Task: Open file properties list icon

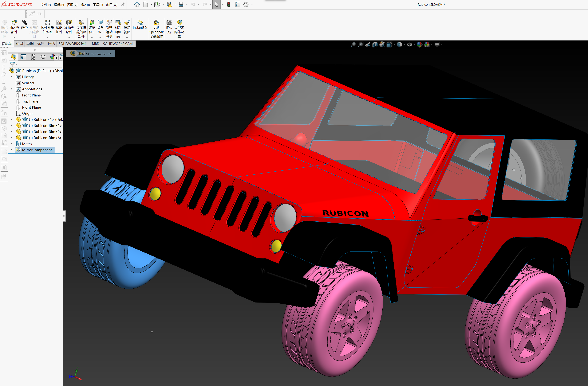Action: coord(237,4)
